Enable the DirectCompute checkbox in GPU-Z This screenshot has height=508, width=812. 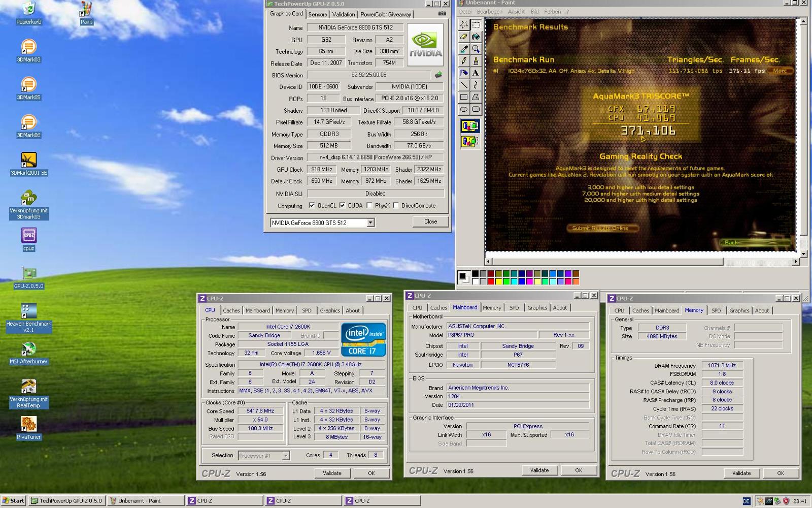click(x=396, y=206)
